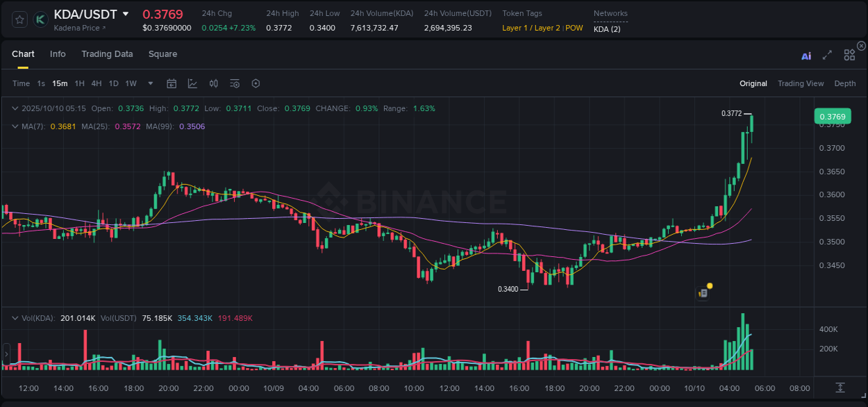Open the date-range calendar picker
The width and height of the screenshot is (868, 407).
pyautogui.click(x=172, y=83)
